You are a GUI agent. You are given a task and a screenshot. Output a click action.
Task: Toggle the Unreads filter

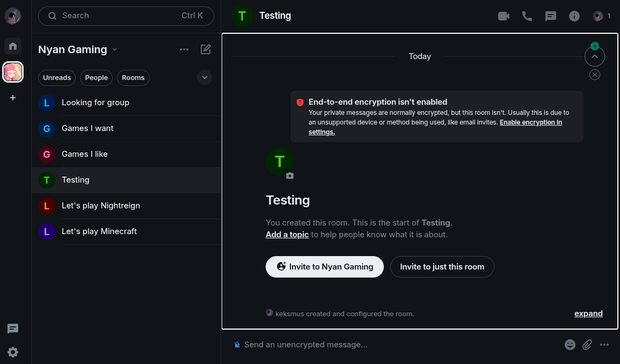point(57,78)
